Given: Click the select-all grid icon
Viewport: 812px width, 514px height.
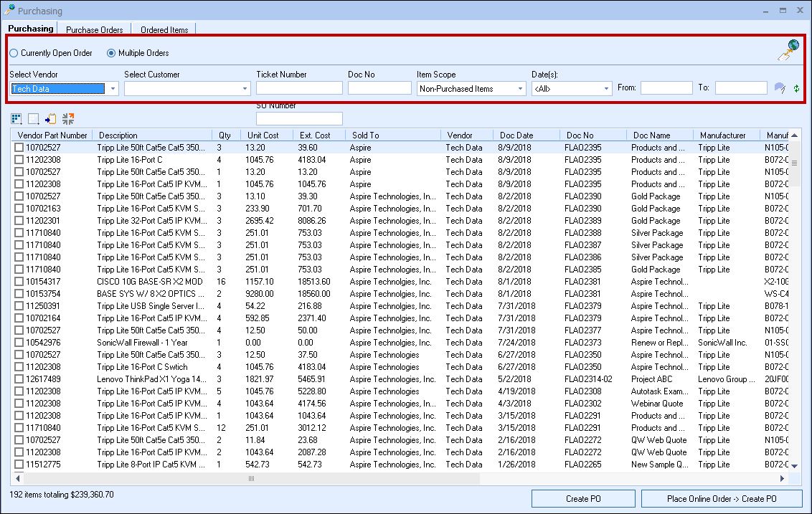Looking at the screenshot, I should 16,118.
